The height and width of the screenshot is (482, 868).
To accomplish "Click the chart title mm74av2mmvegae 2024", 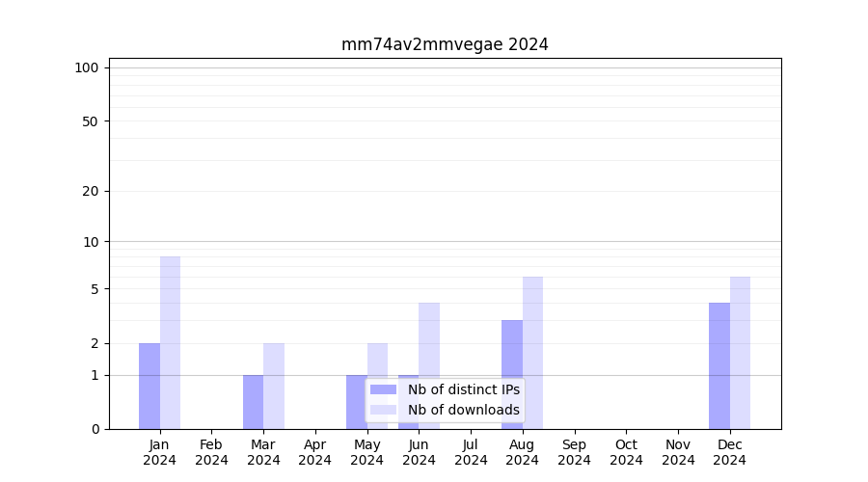I will 445,44.
